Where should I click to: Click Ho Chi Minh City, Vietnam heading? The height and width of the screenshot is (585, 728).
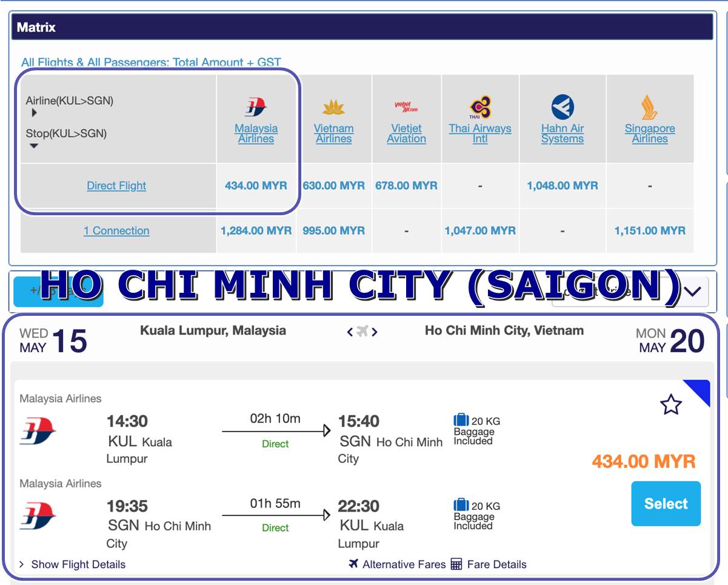point(504,330)
